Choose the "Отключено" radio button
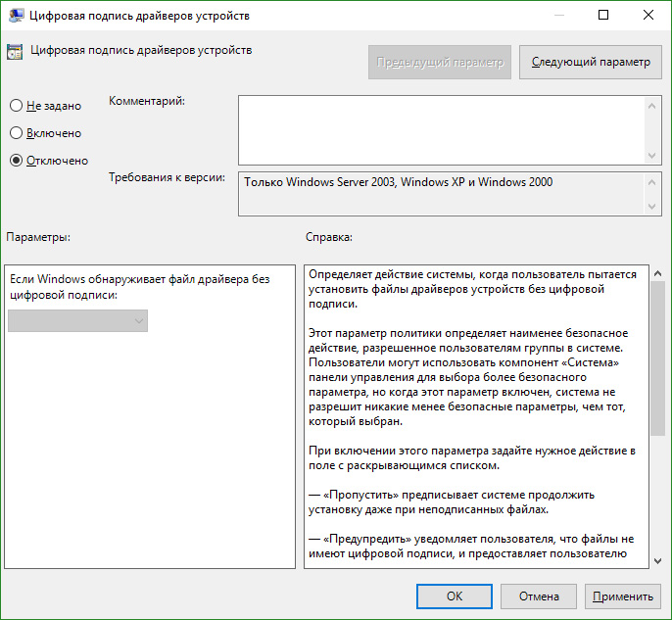 point(16,161)
